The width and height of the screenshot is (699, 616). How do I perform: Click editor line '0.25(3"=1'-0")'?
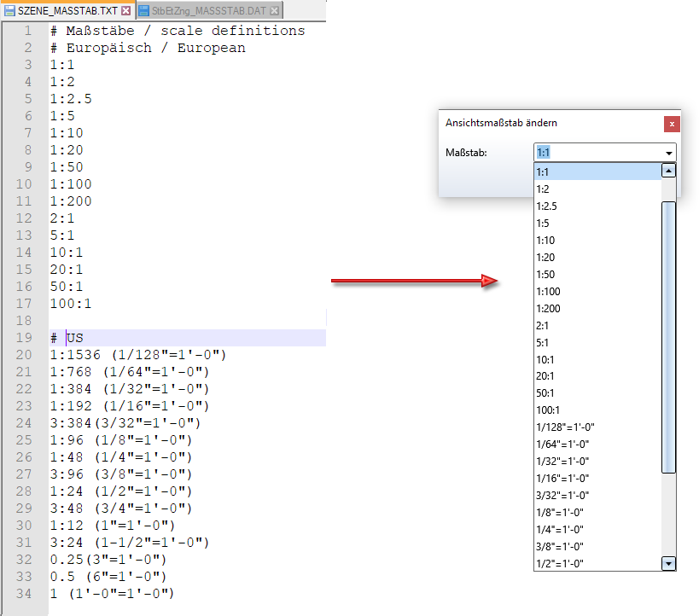(108, 560)
